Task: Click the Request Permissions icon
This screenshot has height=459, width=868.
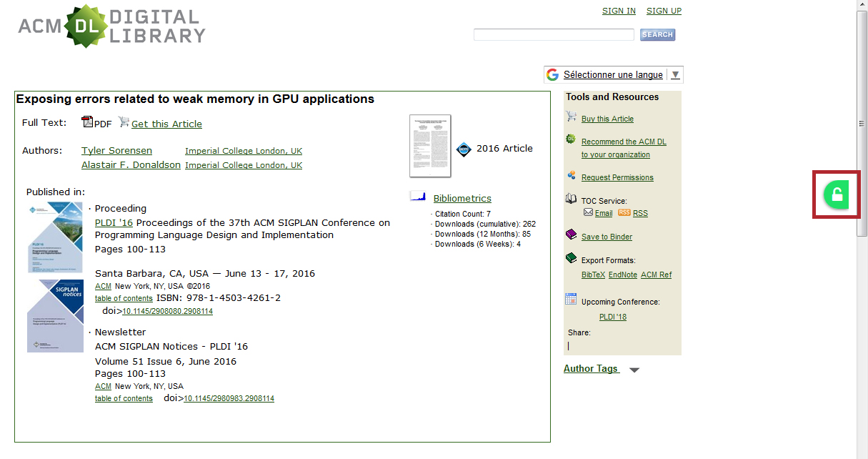Action: click(x=571, y=175)
